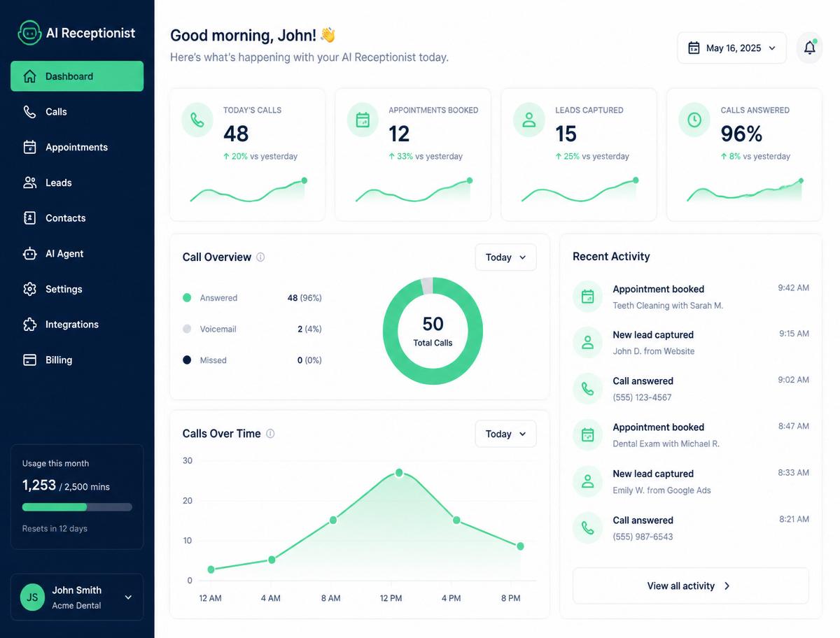Click the 50 Total Calls donut chart
The height and width of the screenshot is (638, 840).
tap(433, 331)
